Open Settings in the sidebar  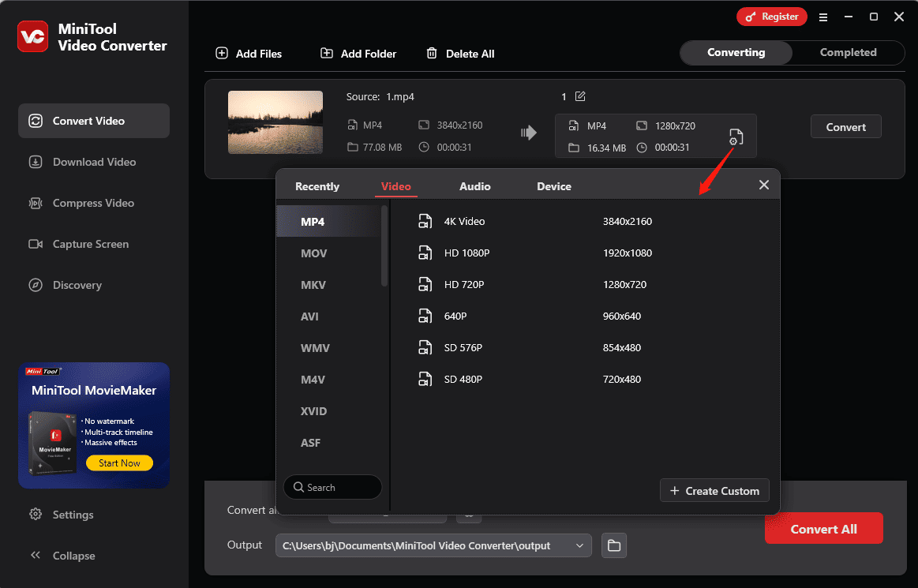(x=62, y=515)
